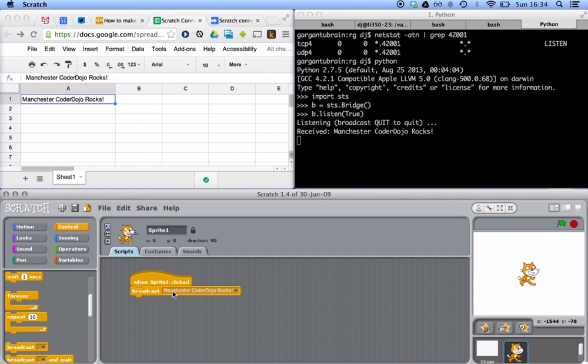The width and height of the screenshot is (588, 364).
Task: Open the Costumes tab
Action: point(158,251)
